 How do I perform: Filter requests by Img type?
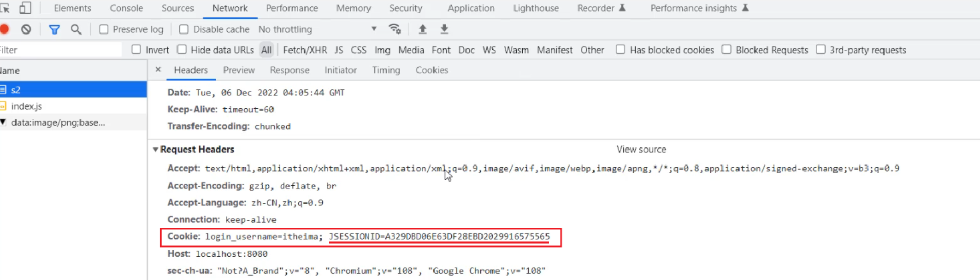pyautogui.click(x=382, y=50)
